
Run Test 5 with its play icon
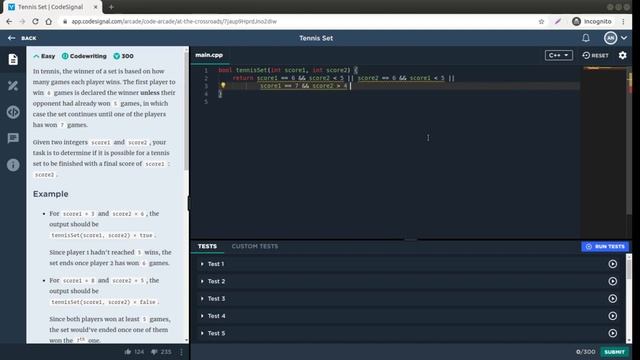(612, 333)
